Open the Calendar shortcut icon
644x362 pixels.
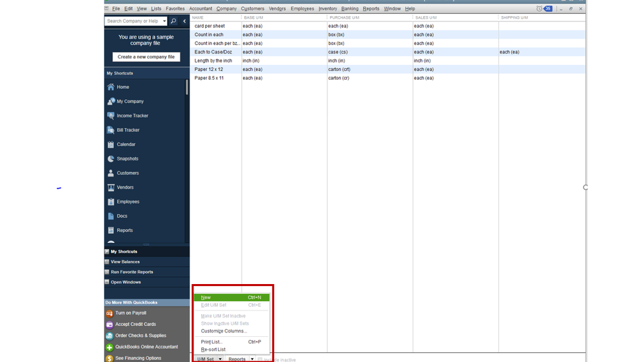111,144
